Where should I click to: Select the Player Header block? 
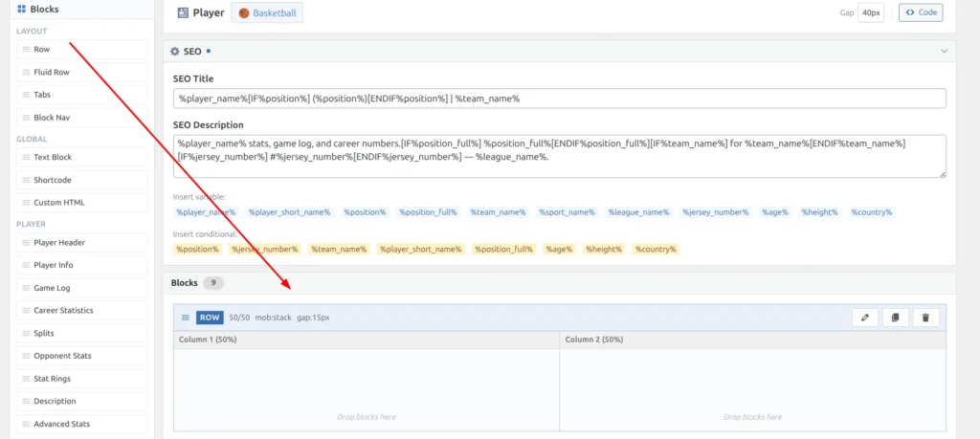(82, 242)
